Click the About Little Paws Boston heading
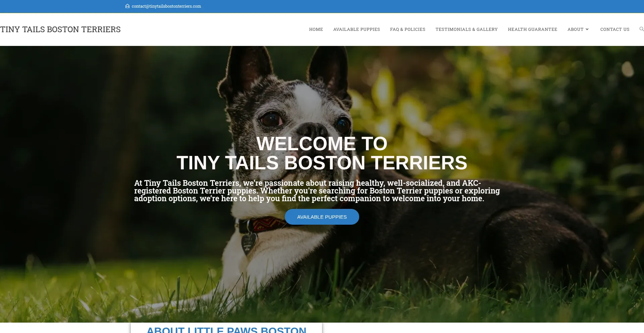This screenshot has height=333, width=644. click(x=226, y=329)
